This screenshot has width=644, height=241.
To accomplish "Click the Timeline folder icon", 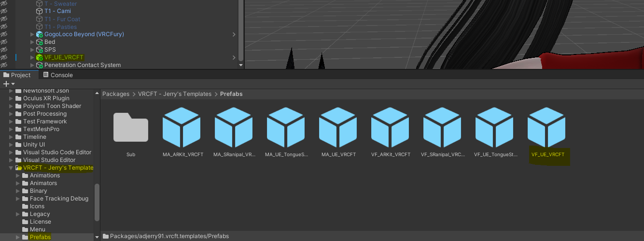I will tap(18, 137).
